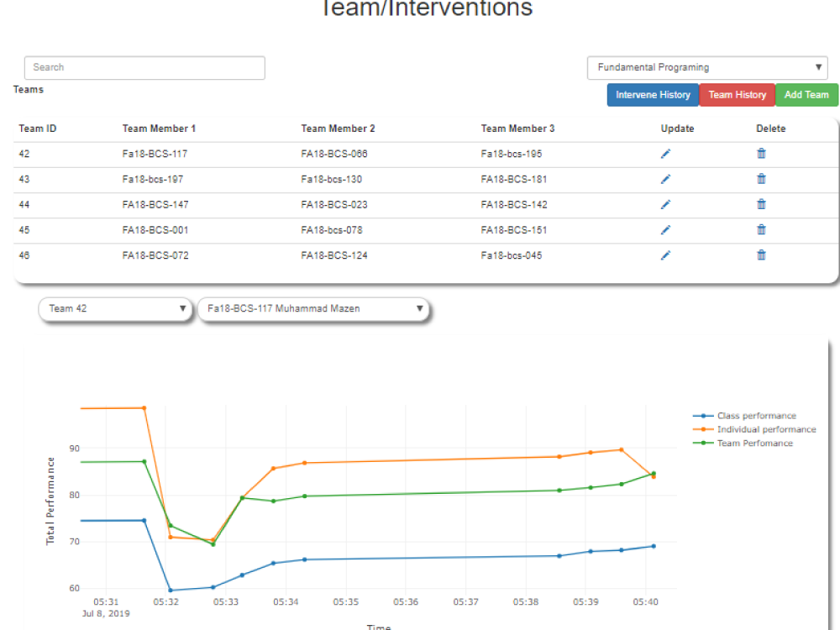Focus the Search input field
This screenshot has height=630, width=840.
click(144, 67)
